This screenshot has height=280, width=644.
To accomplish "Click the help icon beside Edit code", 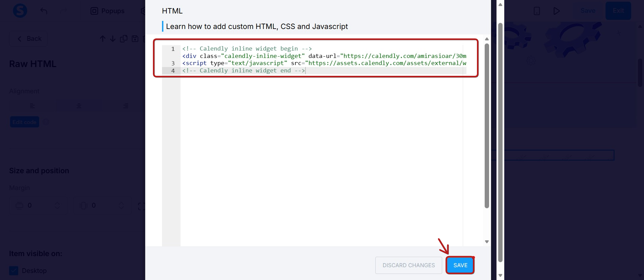I will pos(46,122).
